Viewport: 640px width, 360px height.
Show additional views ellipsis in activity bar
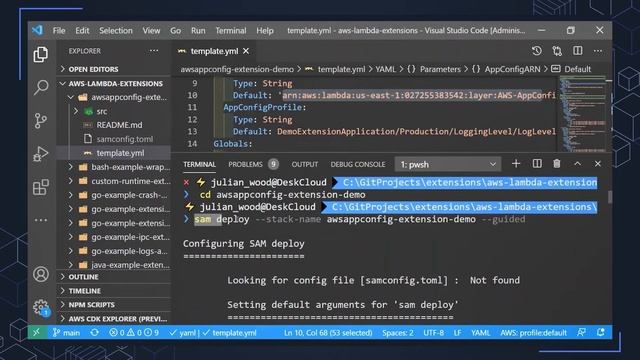(x=41, y=220)
